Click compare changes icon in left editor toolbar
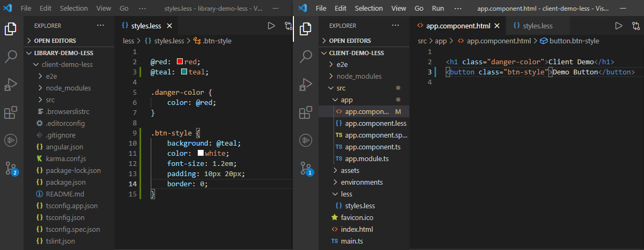The image size is (644, 250). click(289, 26)
